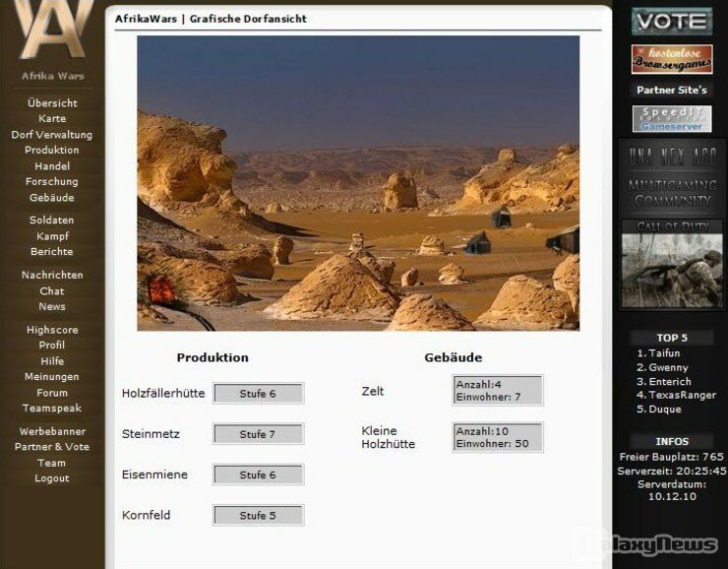Click the village desert landscape image
728x569 pixels.
pos(358,183)
